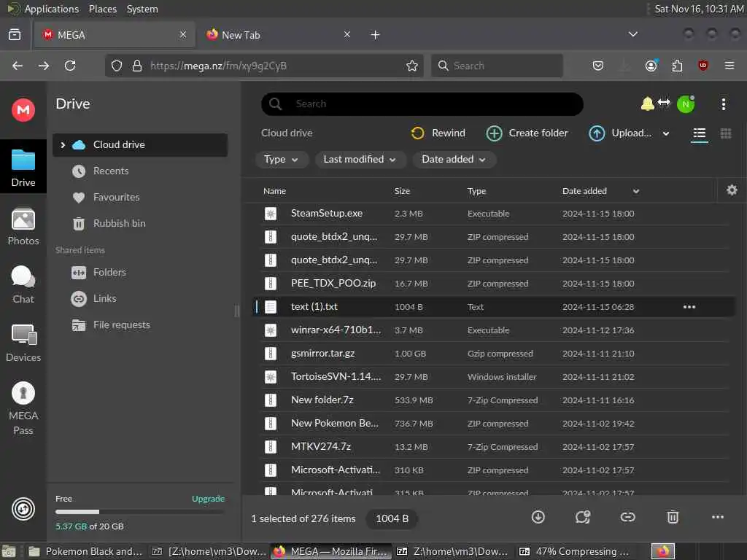Sort by the Size column header
The image size is (747, 560).
pyautogui.click(x=402, y=191)
